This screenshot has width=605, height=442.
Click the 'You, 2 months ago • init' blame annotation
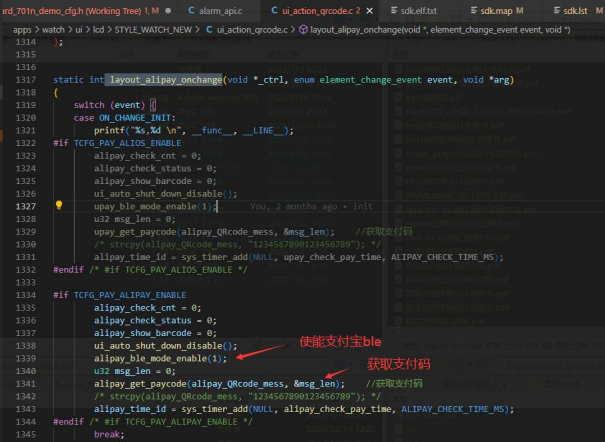click(x=311, y=206)
